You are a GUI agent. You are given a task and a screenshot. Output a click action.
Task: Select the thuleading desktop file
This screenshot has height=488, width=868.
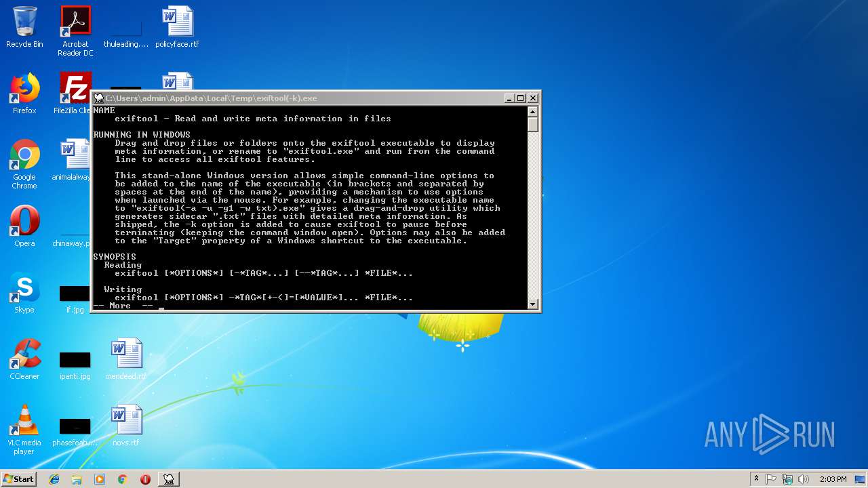click(125, 30)
